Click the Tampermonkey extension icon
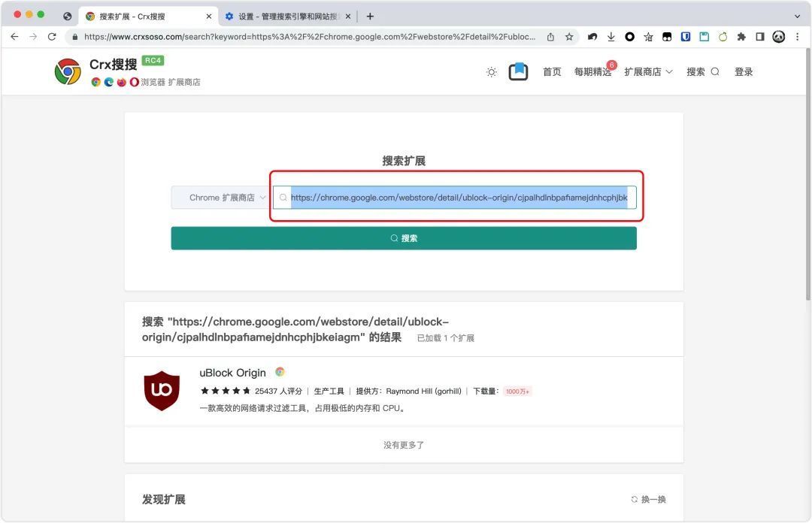The width and height of the screenshot is (812, 523). pos(667,37)
